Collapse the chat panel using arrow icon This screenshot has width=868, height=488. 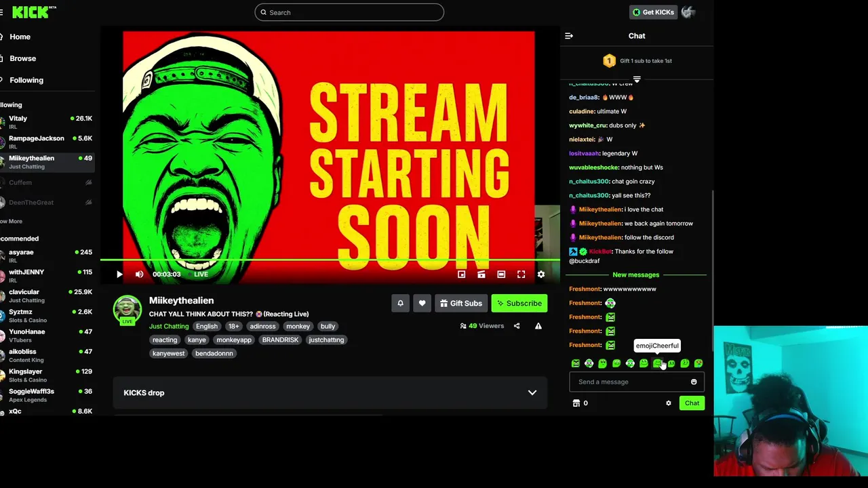569,36
